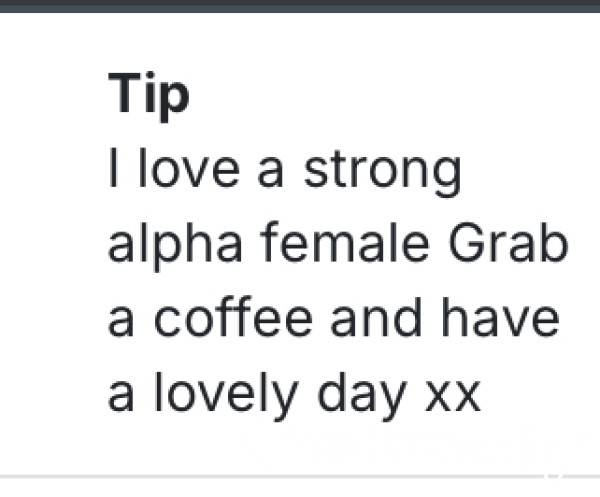Click the capital "I" starting the message
This screenshot has width=600, height=497.
tap(113, 168)
